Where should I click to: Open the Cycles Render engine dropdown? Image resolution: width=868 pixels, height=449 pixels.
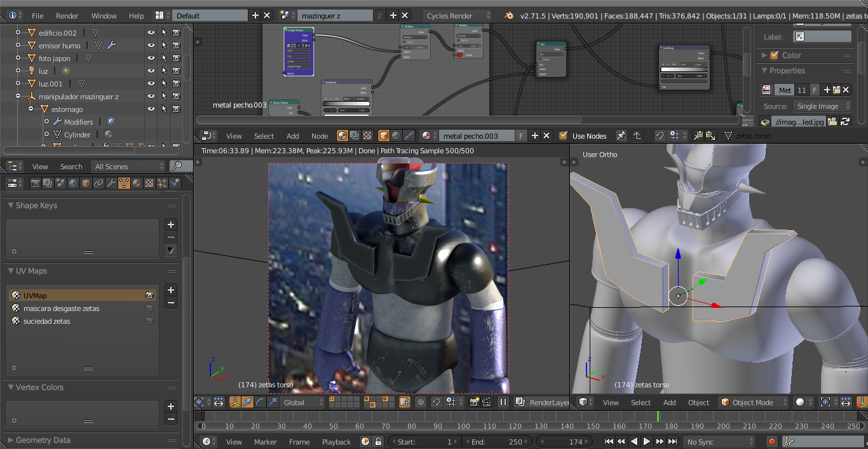coord(457,15)
